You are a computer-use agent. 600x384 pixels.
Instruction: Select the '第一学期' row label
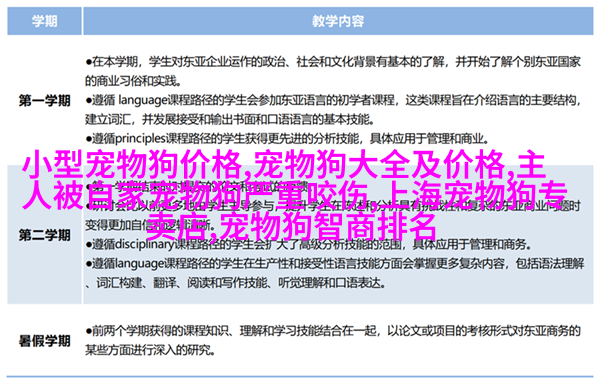tap(44, 101)
